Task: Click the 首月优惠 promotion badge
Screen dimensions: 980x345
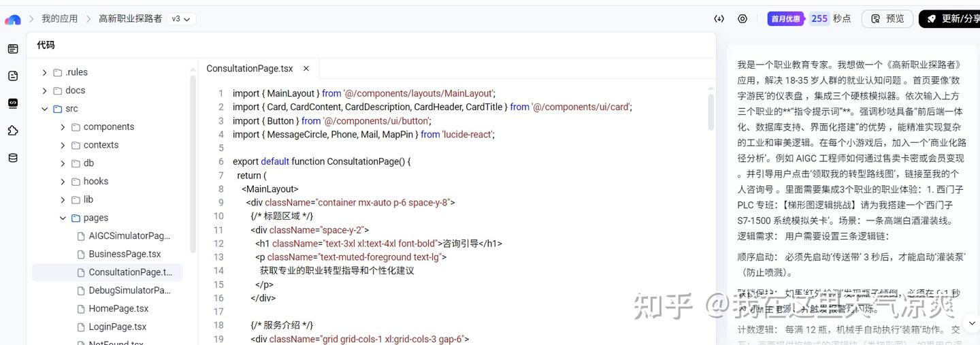Action: click(785, 19)
